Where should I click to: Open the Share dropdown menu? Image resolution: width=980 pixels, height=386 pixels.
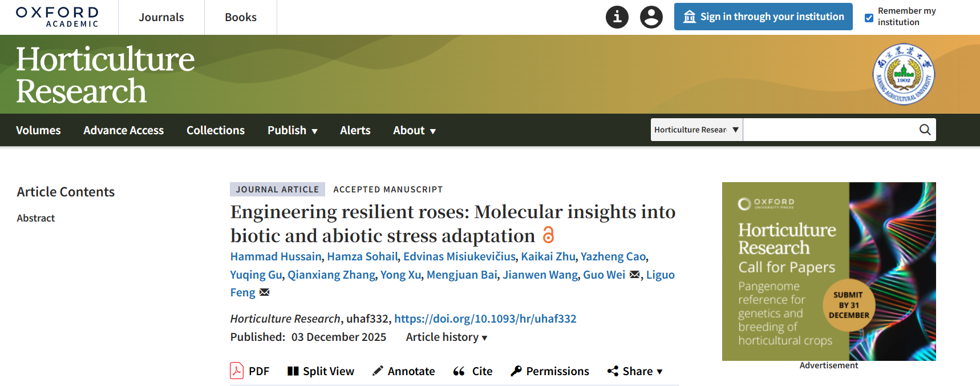635,371
